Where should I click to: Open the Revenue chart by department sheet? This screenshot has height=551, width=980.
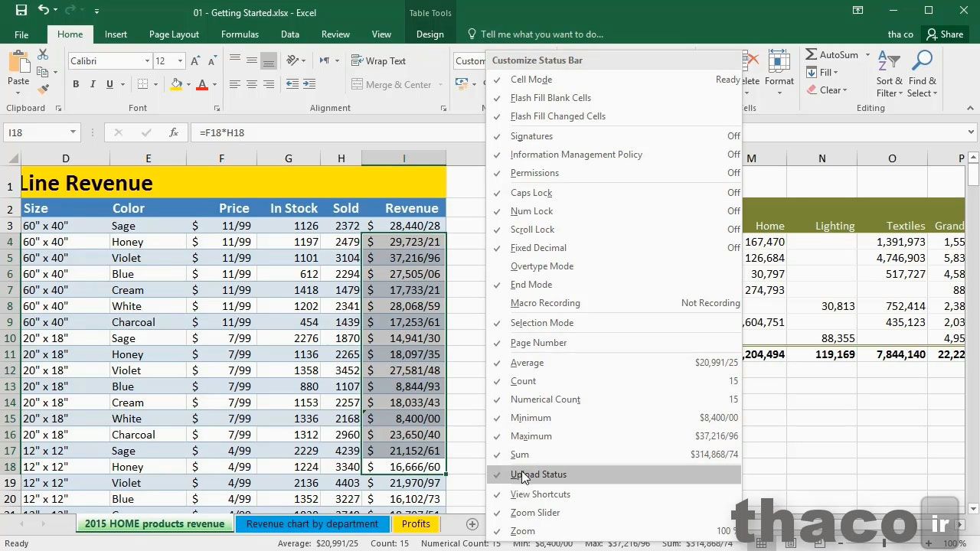click(312, 524)
